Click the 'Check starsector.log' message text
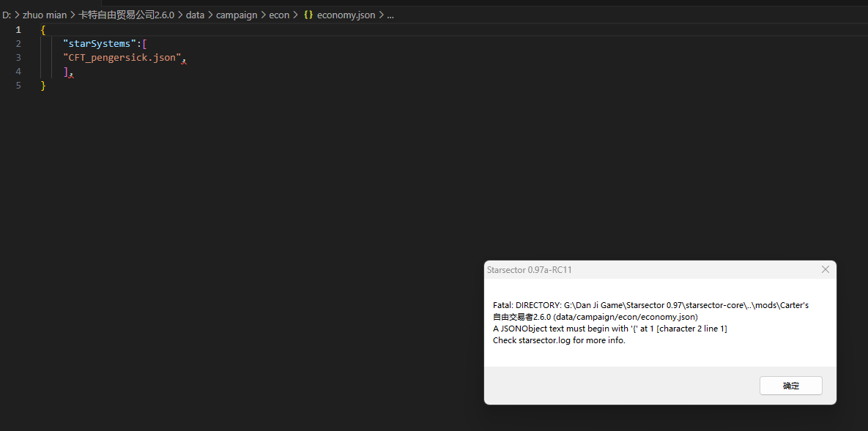 (559, 340)
